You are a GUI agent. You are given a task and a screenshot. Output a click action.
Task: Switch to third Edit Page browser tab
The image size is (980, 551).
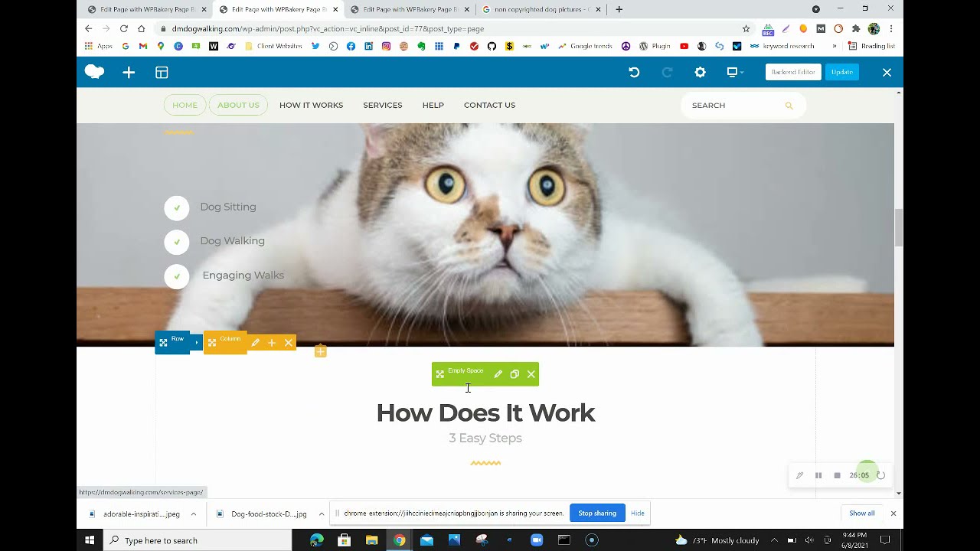410,9
